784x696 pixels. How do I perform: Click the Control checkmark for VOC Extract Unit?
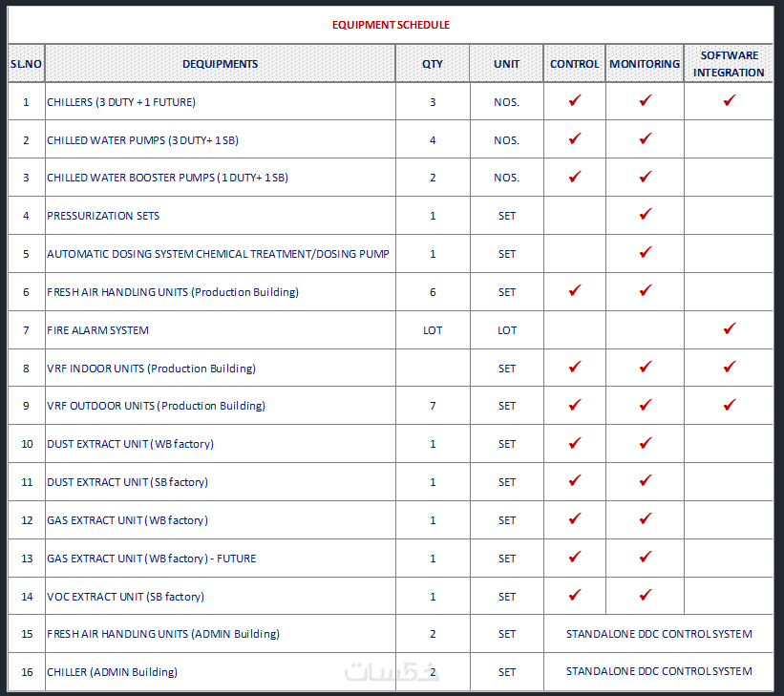574,596
